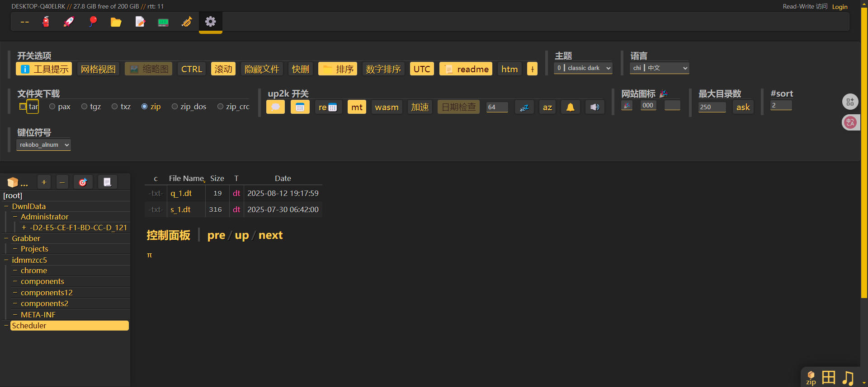Screen dimensions: 868x387
Task: Expand the -D2-E5-CE-F1-BD-CC-D_121 folder
Action: point(24,228)
